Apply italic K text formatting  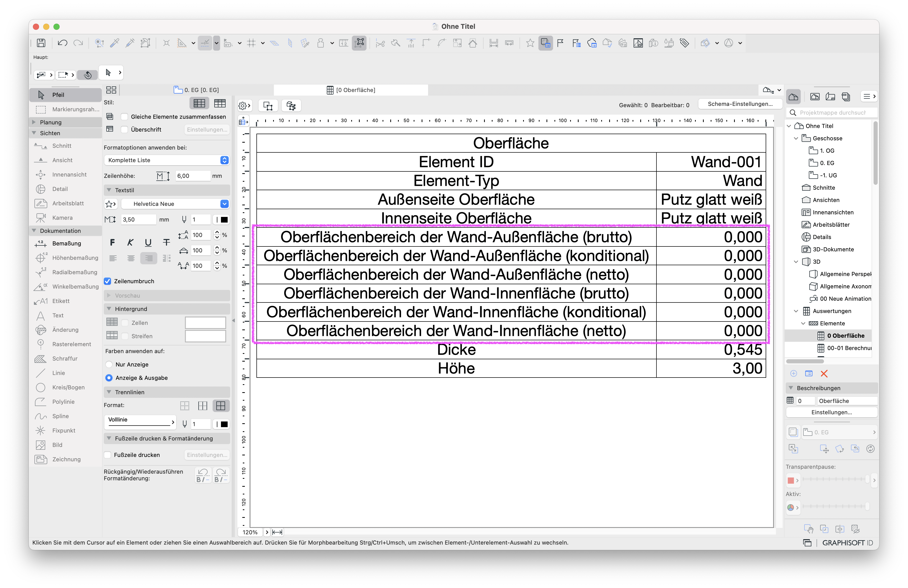130,242
